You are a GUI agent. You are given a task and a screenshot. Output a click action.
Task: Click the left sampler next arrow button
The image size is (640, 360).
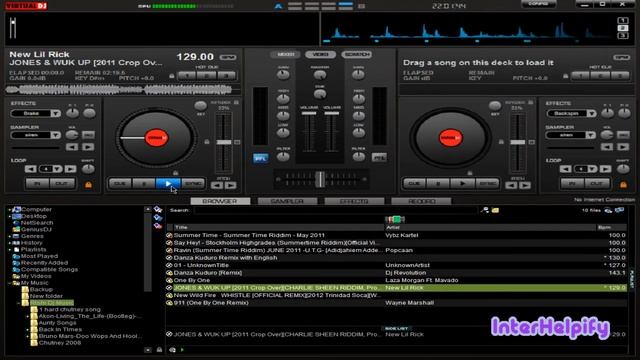(x=88, y=147)
